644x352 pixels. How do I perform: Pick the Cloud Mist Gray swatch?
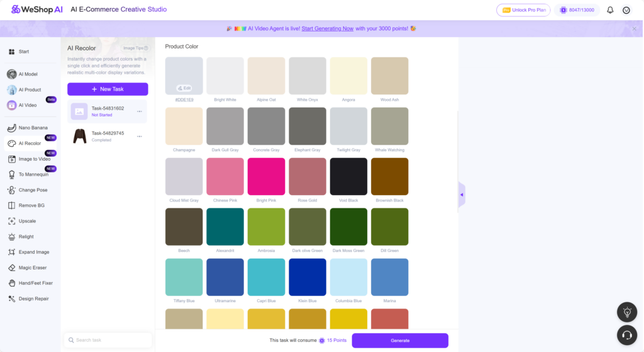tap(184, 176)
